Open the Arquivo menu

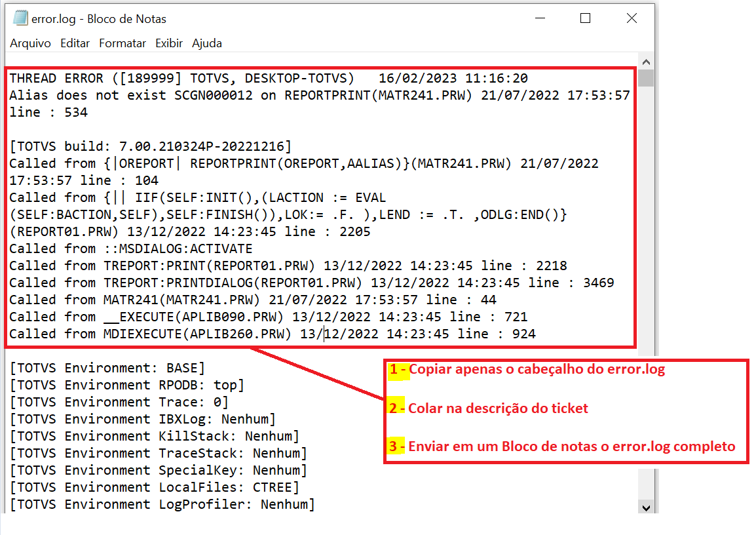click(30, 43)
